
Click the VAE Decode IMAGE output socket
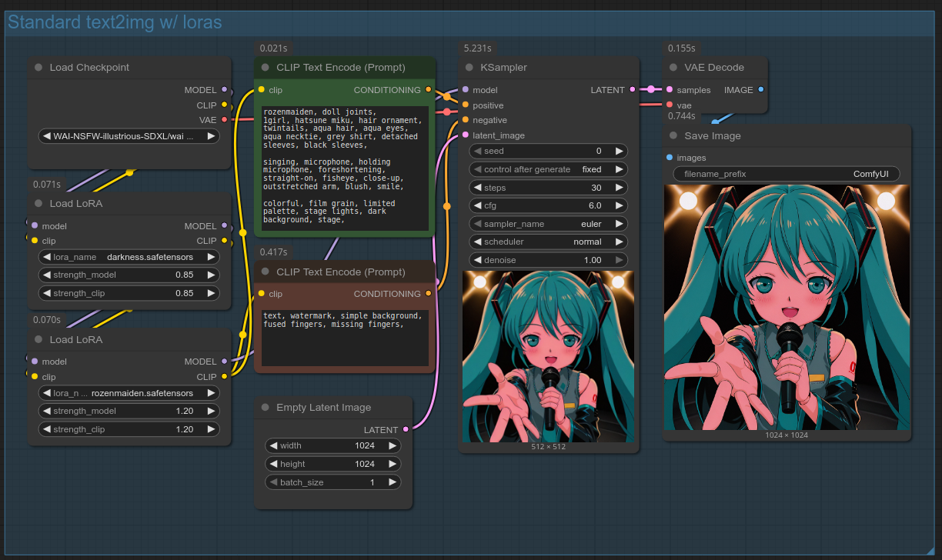(760, 90)
